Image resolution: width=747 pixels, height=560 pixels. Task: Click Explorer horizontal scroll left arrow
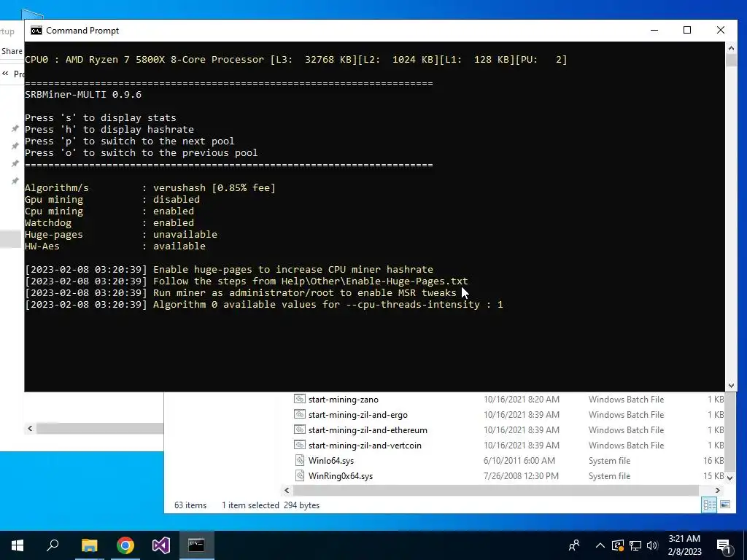287,490
